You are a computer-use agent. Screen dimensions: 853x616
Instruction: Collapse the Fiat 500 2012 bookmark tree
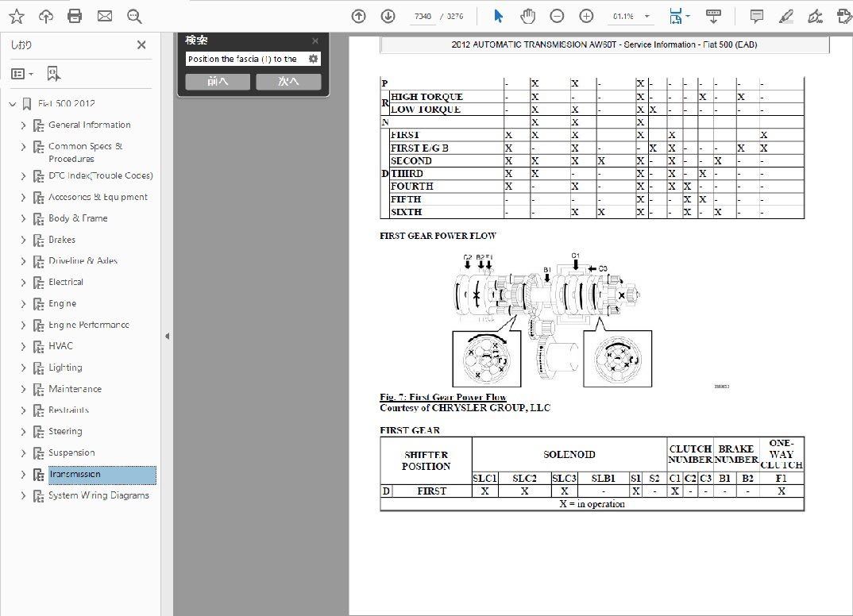12,104
